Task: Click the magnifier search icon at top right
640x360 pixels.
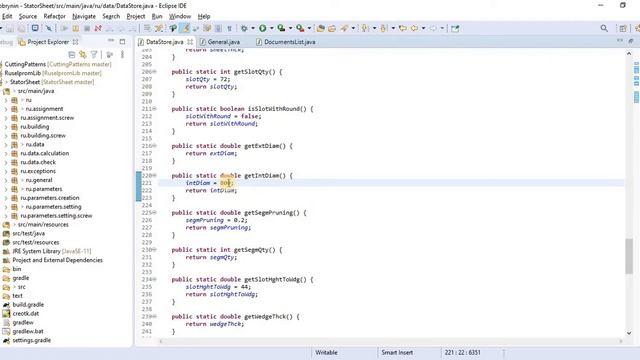Action: [x=604, y=28]
